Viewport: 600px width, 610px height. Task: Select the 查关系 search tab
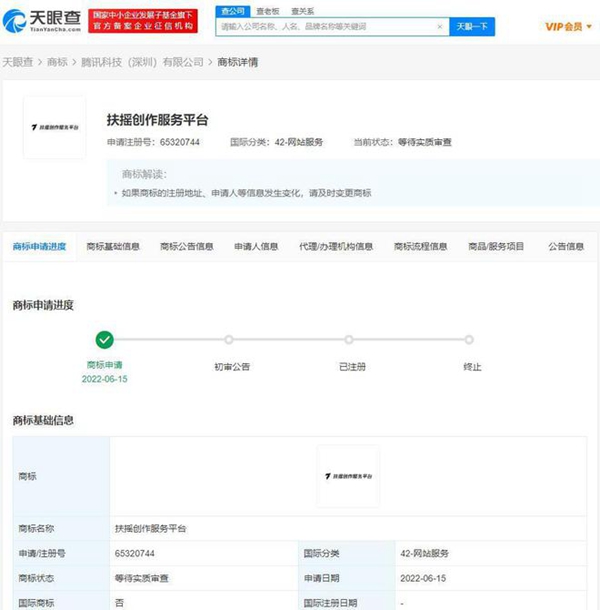coord(302,10)
